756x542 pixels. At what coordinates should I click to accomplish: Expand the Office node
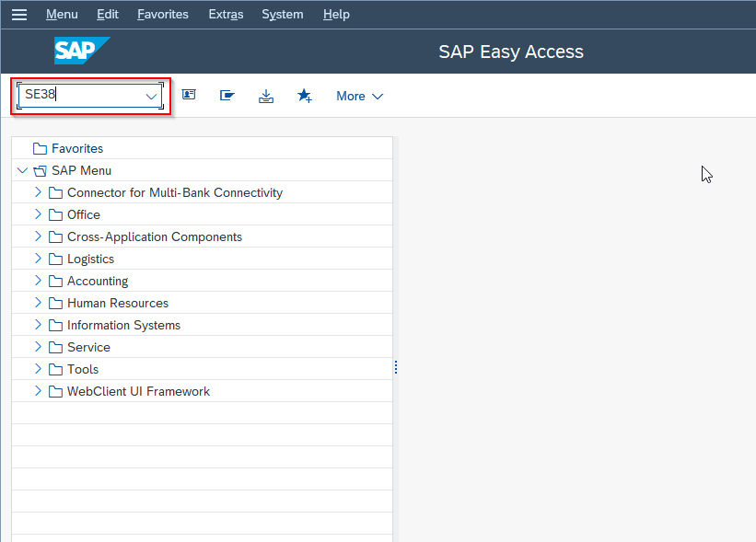point(38,214)
